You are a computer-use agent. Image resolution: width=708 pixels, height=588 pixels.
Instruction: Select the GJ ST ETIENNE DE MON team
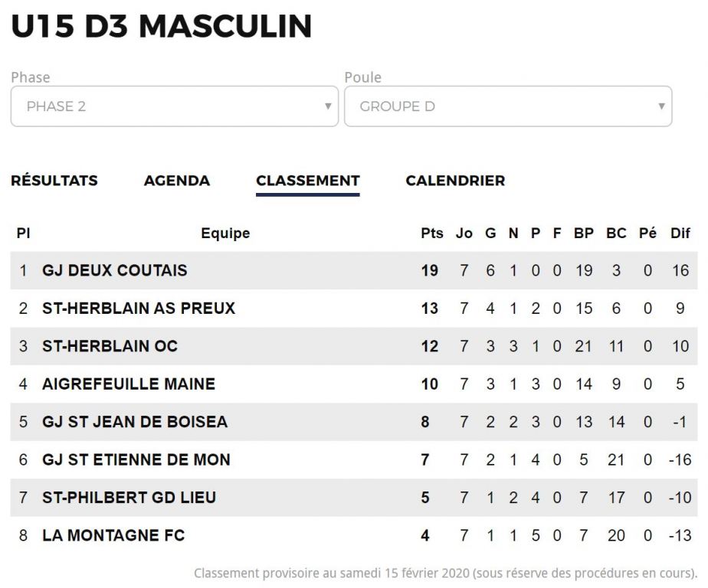pyautogui.click(x=136, y=460)
